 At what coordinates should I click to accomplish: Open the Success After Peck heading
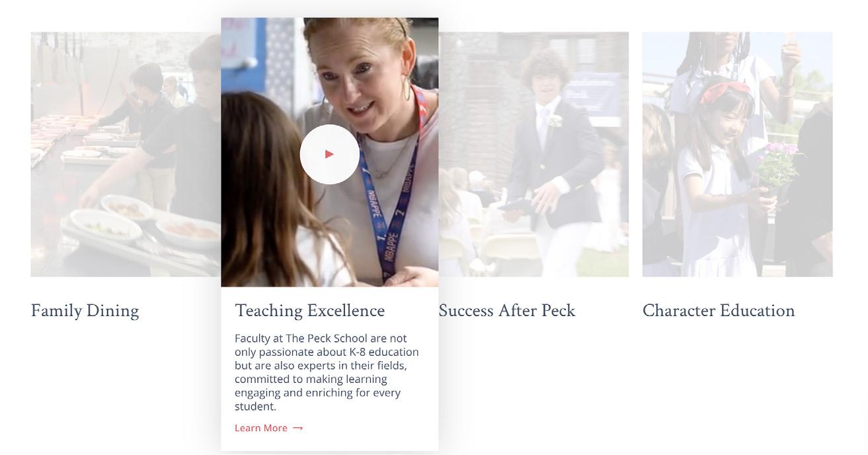507,311
